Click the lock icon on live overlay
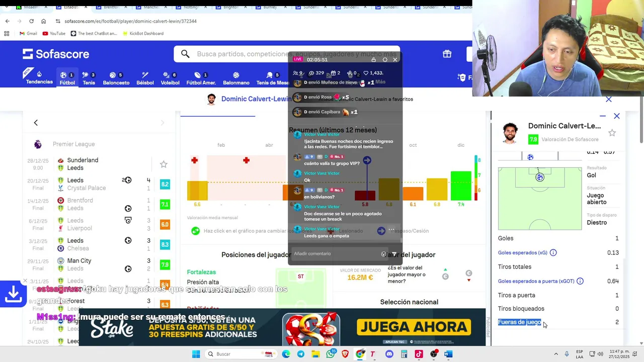Viewport: 644px width, 362px height. [373, 59]
